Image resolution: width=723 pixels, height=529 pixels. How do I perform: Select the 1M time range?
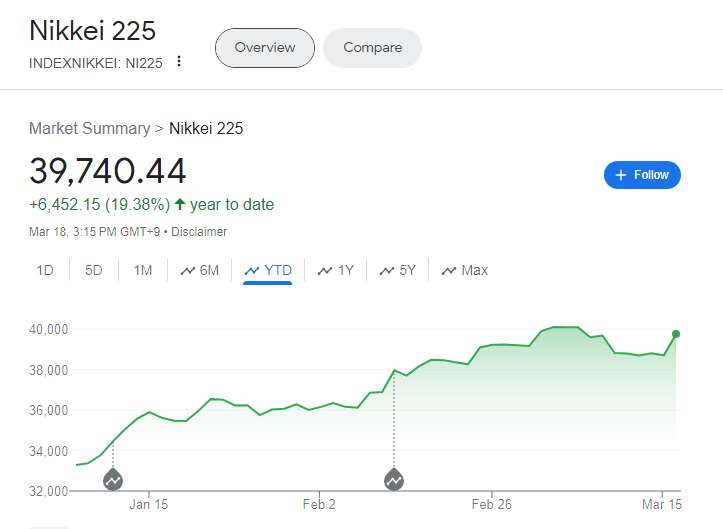tap(142, 270)
